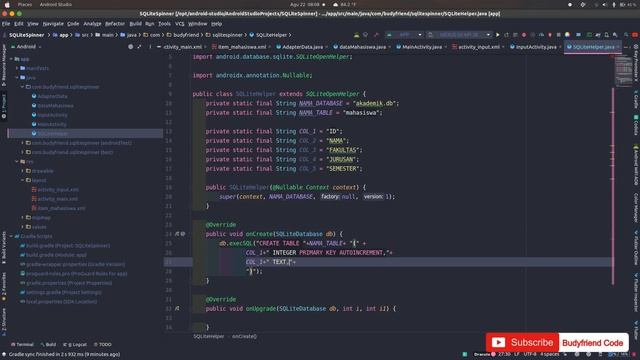Open the Terminal tool window

click(x=22, y=344)
